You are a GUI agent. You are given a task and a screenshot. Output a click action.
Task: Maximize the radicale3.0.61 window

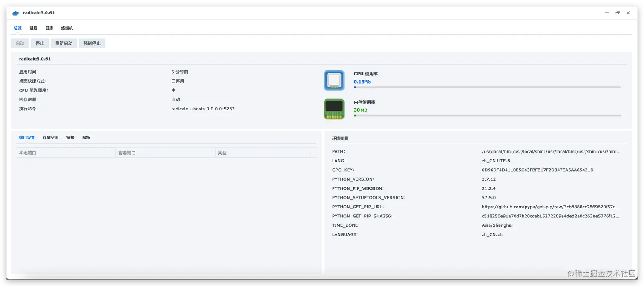point(618,13)
